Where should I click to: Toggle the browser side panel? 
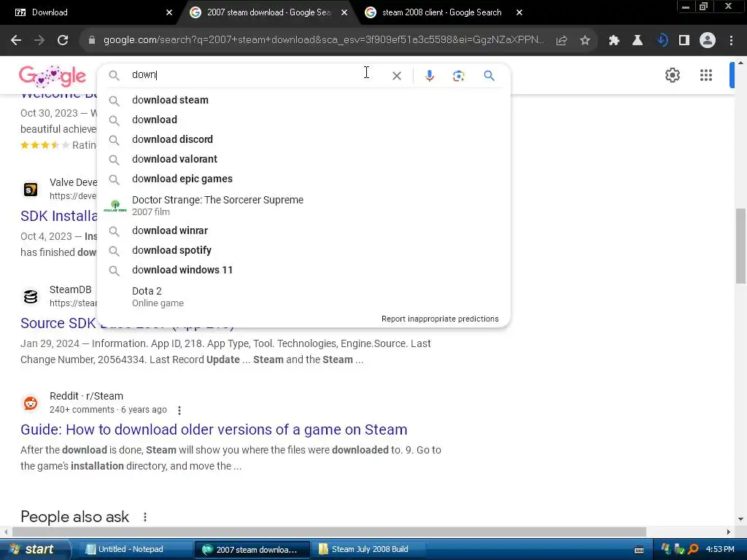tap(684, 41)
